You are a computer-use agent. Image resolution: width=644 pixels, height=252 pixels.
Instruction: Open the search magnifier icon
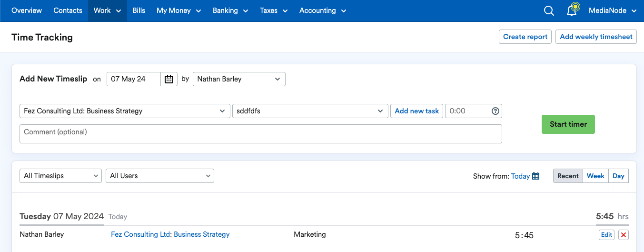click(x=549, y=10)
